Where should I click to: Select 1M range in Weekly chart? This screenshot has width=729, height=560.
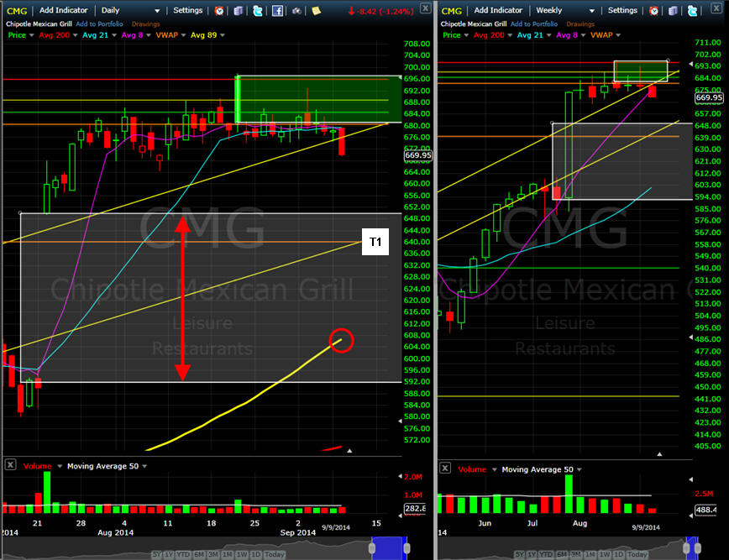590,554
